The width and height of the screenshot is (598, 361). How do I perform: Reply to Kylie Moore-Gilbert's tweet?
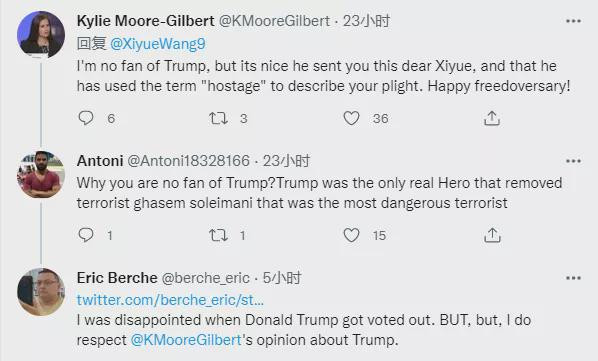[x=86, y=118]
